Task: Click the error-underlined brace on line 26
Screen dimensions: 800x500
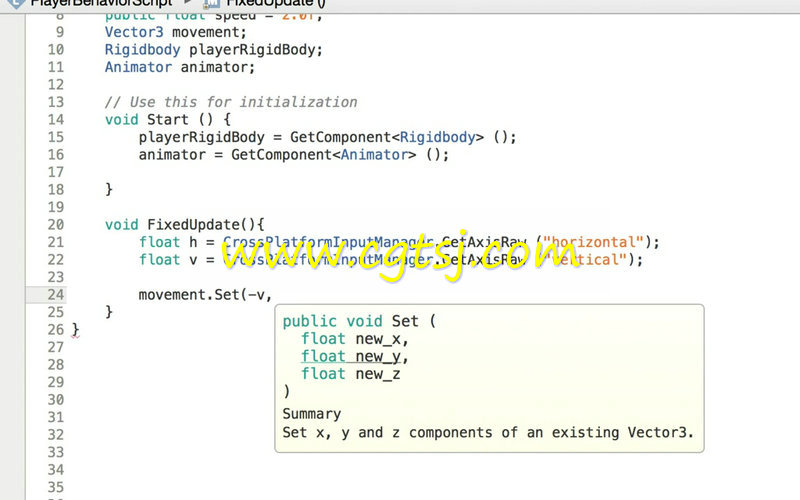Action: [76, 330]
